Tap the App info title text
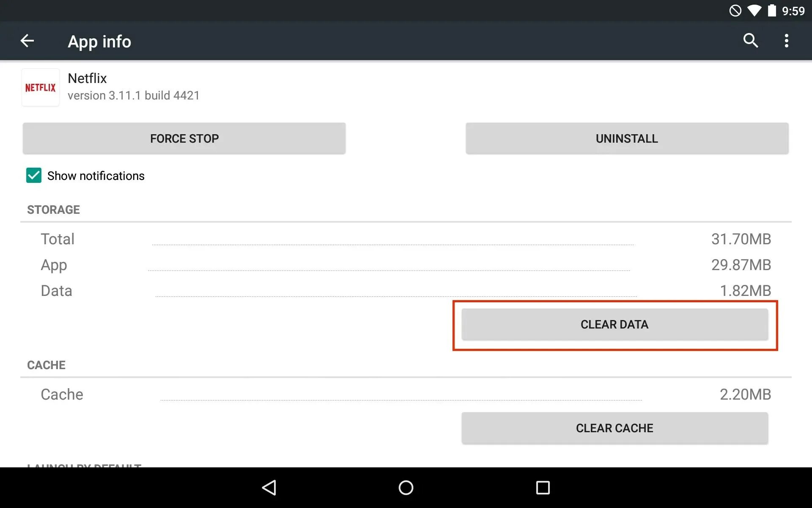 click(x=99, y=41)
